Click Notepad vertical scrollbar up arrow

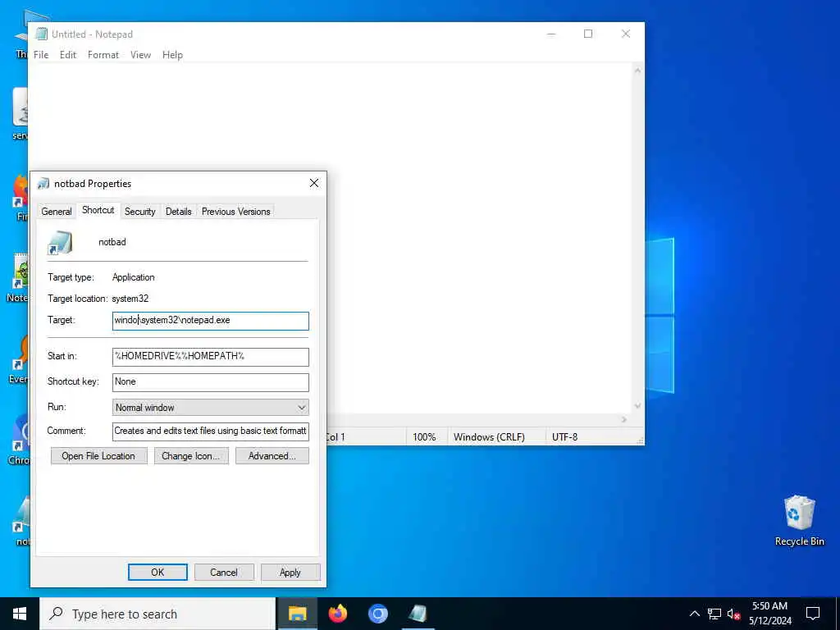click(637, 71)
